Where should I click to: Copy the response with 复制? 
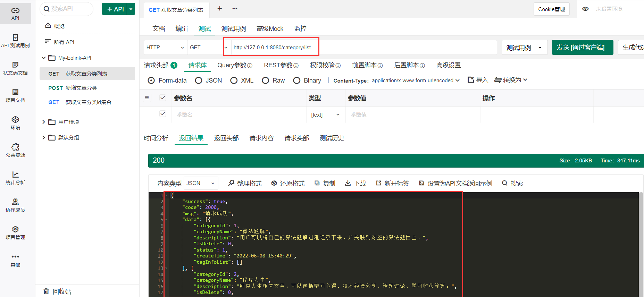pos(325,183)
